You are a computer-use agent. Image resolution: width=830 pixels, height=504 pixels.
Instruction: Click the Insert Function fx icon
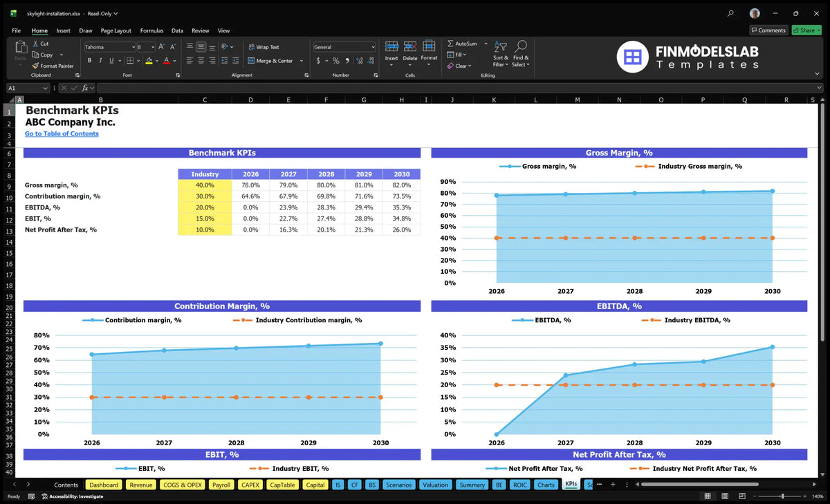84,88
